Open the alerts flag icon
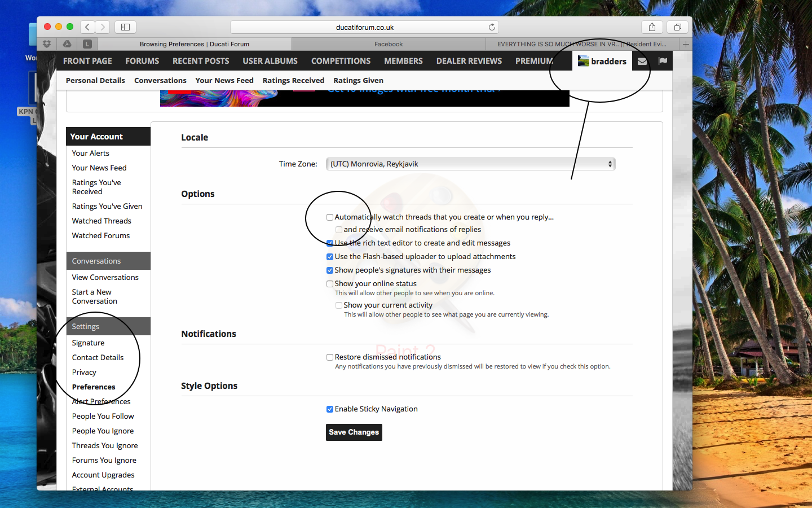The height and width of the screenshot is (508, 812). coord(663,61)
